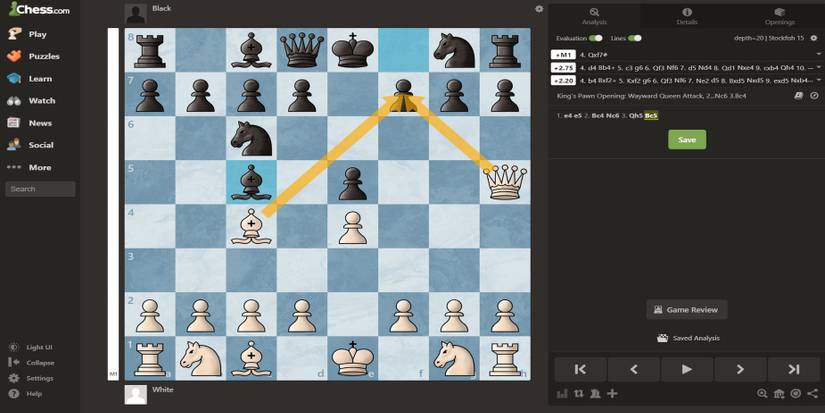Viewport: 825px width, 413px height.
Task: Open the Social section
Action: (x=31, y=145)
